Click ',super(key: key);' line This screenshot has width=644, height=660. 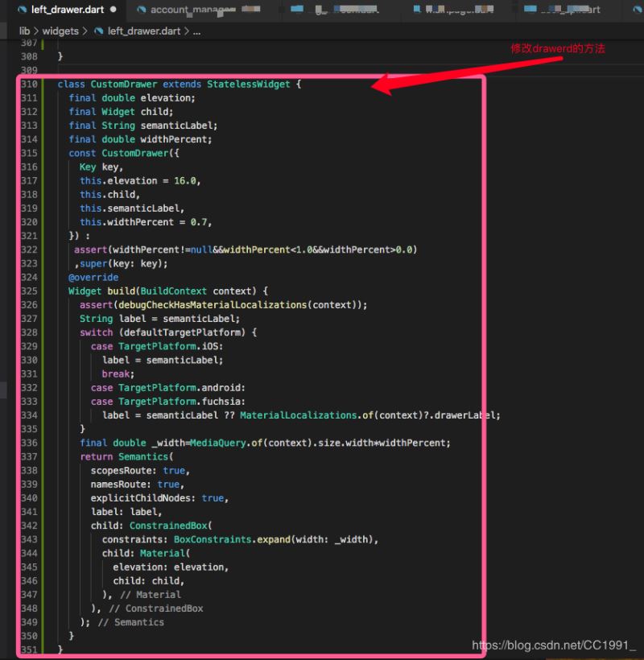[121, 264]
